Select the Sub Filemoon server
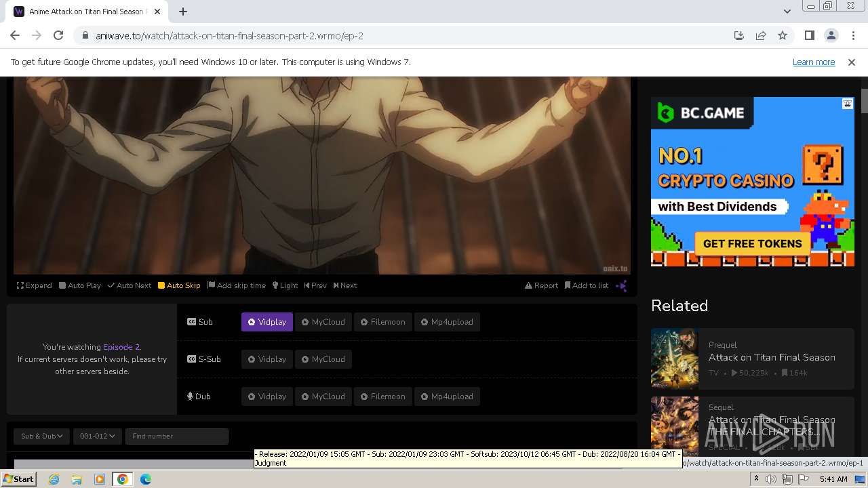 pos(382,322)
